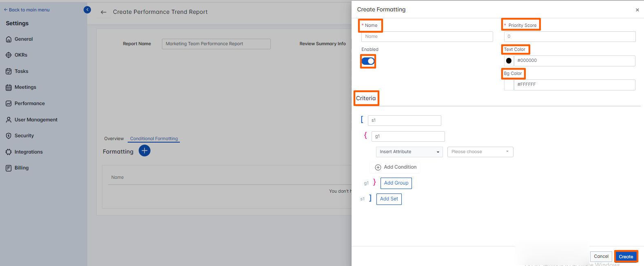Disable the Enabled toggle switch
The width and height of the screenshot is (644, 266).
[368, 62]
